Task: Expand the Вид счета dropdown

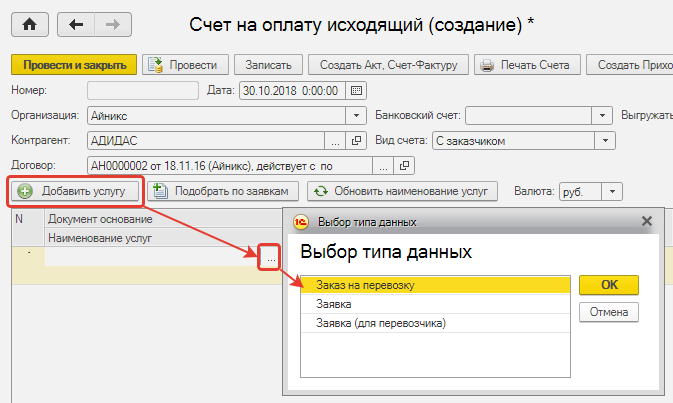Action: point(605,140)
